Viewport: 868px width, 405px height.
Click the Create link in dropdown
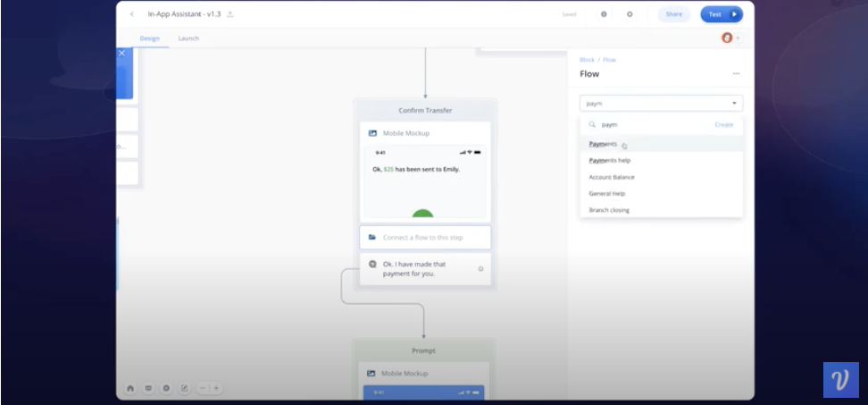pyautogui.click(x=723, y=124)
